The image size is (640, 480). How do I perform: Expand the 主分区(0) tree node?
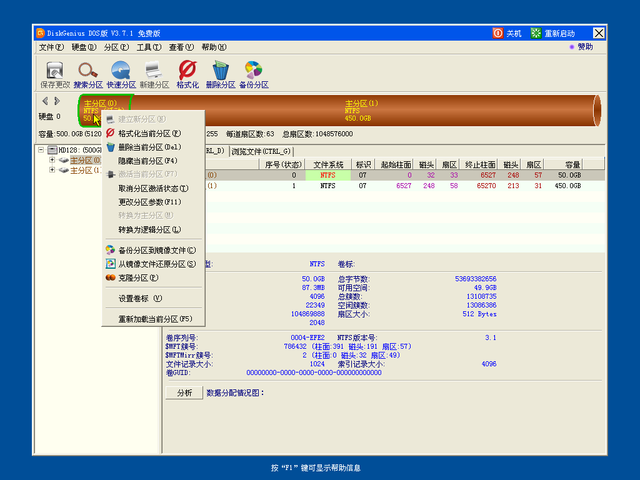pyautogui.click(x=52, y=160)
